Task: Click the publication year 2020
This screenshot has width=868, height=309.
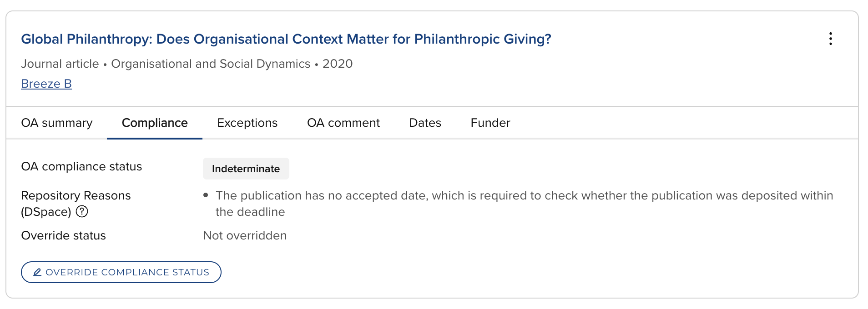Action: point(338,64)
